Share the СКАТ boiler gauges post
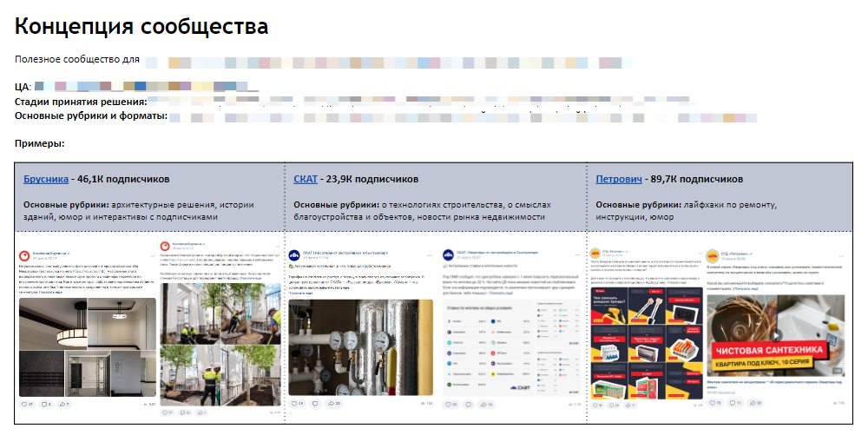This screenshot has height=442, width=868. pyautogui.click(x=334, y=404)
